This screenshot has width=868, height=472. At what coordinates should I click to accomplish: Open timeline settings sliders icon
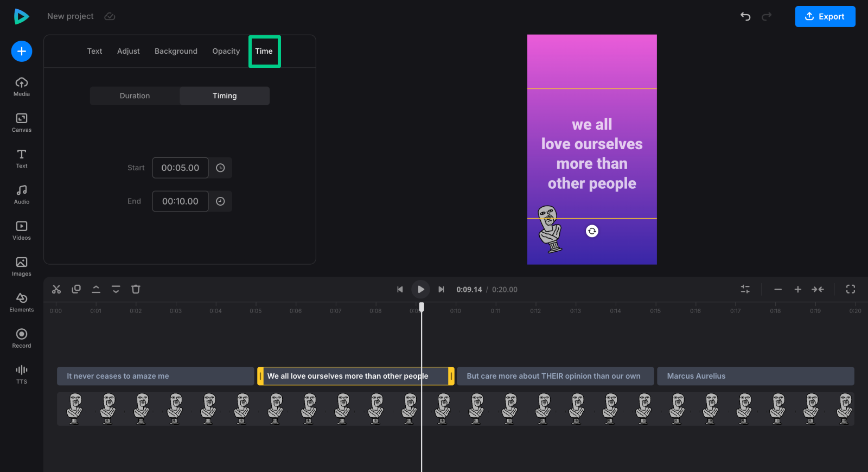pyautogui.click(x=745, y=289)
